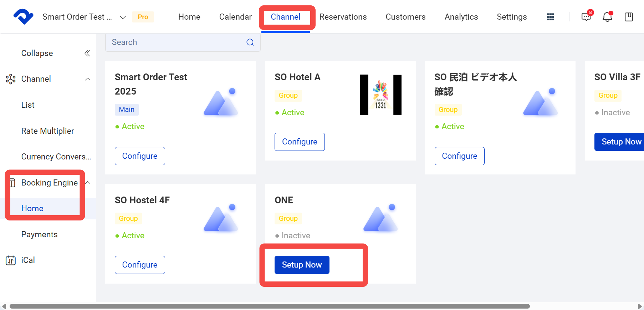
Task: Switch to the Reservations tab
Action: point(343,17)
